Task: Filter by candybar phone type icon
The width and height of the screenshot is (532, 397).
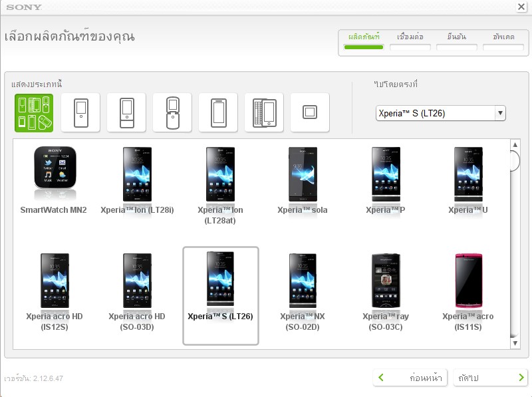Action: (126, 112)
